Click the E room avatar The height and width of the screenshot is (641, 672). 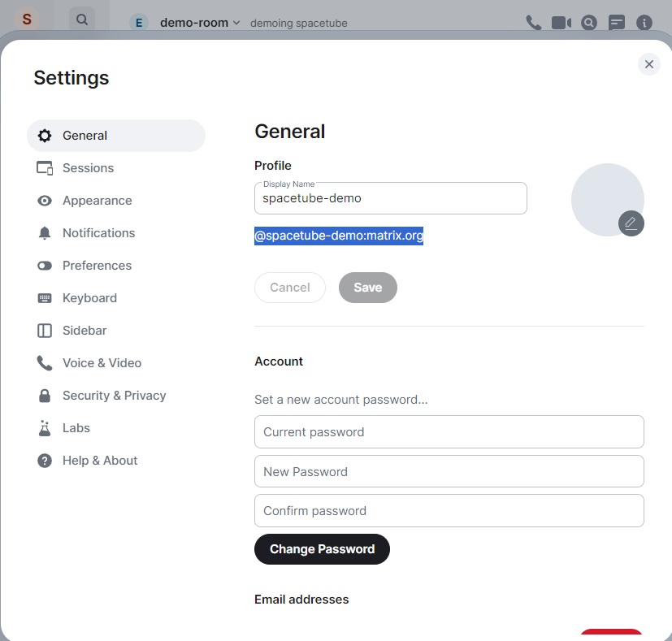[x=139, y=23]
